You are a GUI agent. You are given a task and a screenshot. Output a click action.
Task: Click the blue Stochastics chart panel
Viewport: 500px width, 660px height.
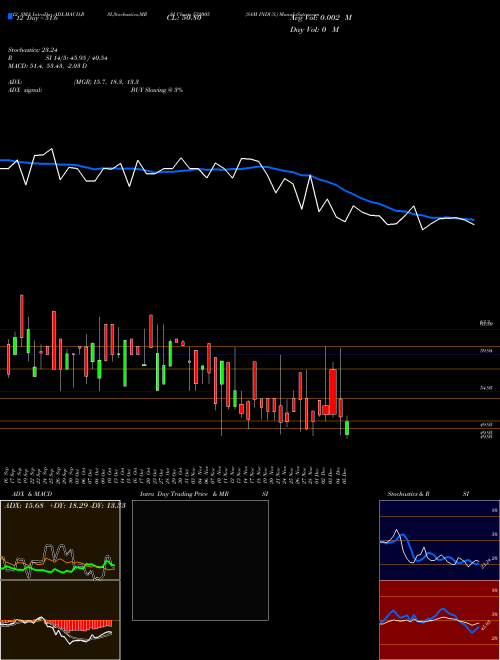pyautogui.click(x=439, y=540)
